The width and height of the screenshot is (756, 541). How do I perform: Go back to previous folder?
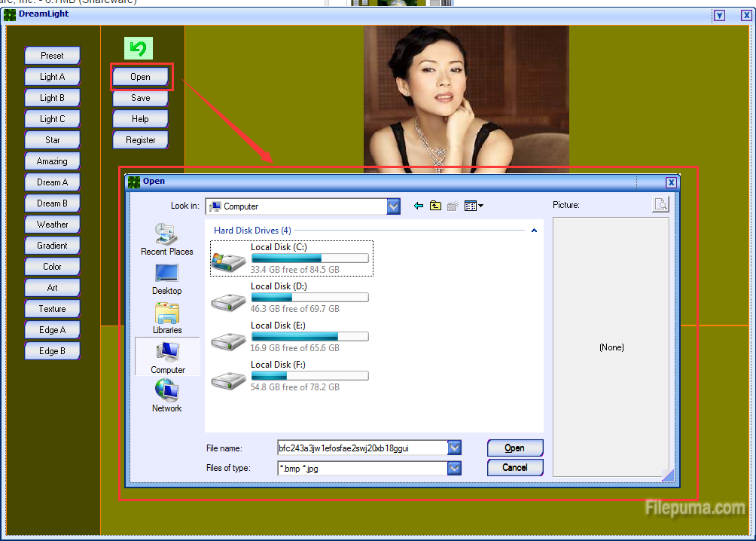(419, 206)
